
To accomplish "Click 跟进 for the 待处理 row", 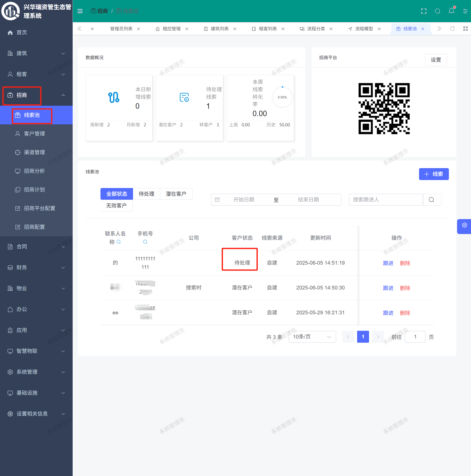I will tap(388, 263).
